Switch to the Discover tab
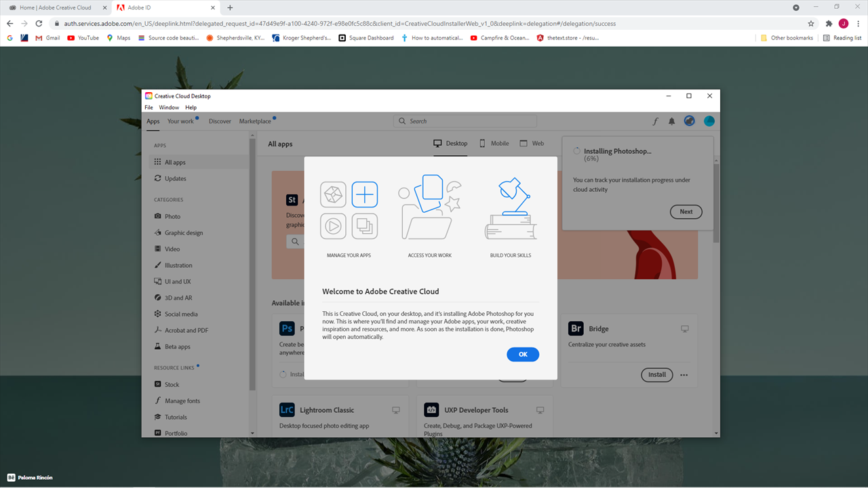The image size is (868, 488). point(220,121)
